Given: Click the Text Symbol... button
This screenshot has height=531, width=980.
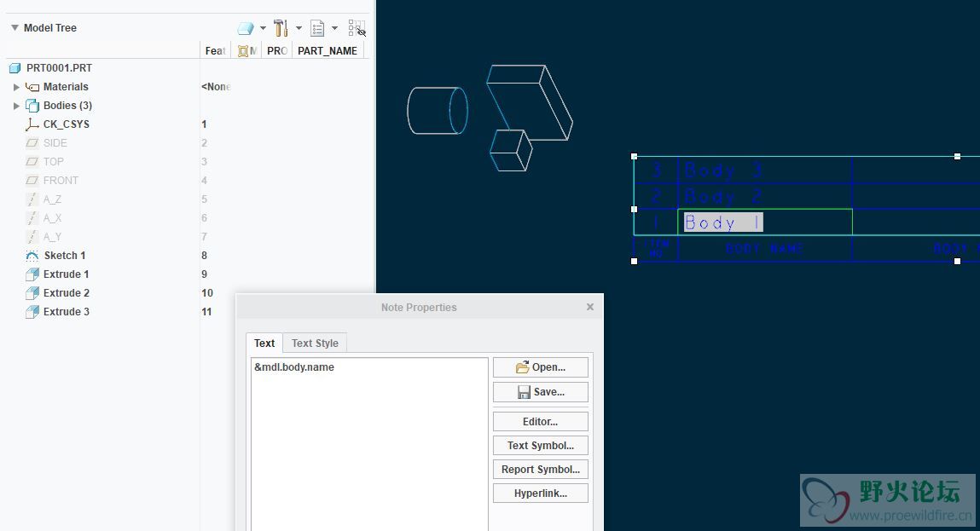Looking at the screenshot, I should point(541,446).
